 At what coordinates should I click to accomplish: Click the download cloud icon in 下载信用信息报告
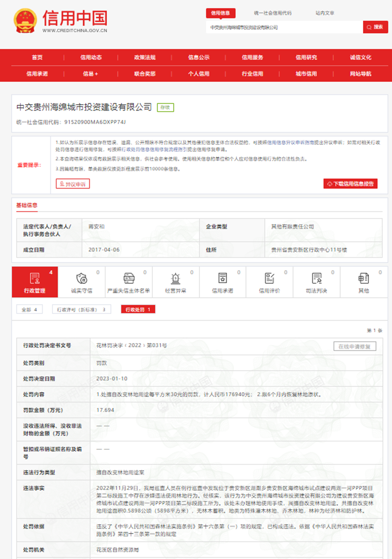pyautogui.click(x=329, y=184)
